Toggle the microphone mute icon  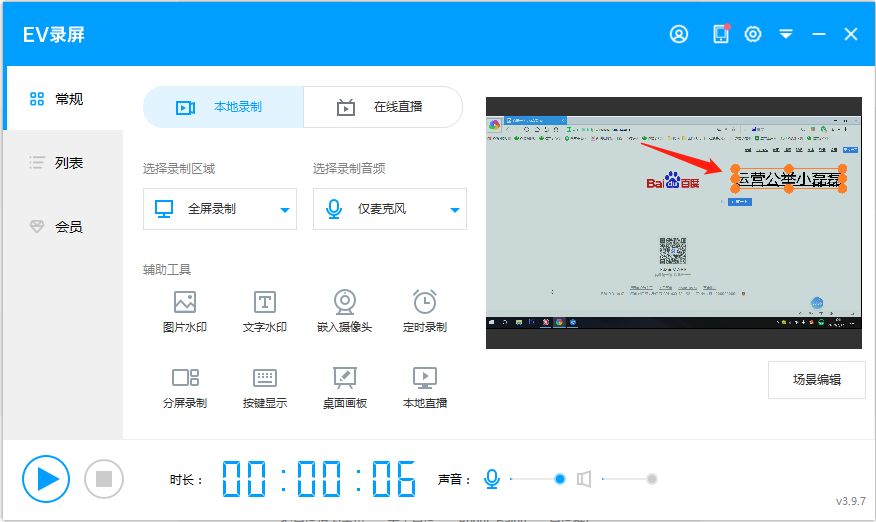tap(492, 479)
